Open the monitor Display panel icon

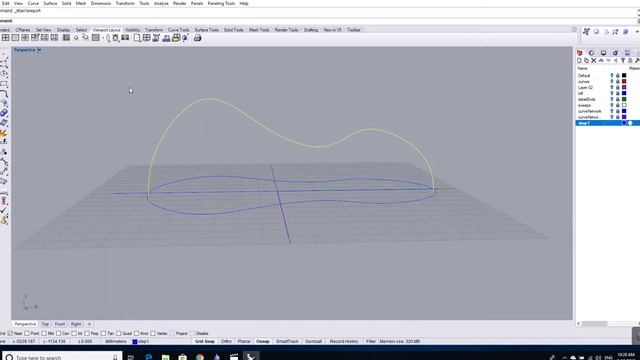pos(603,53)
